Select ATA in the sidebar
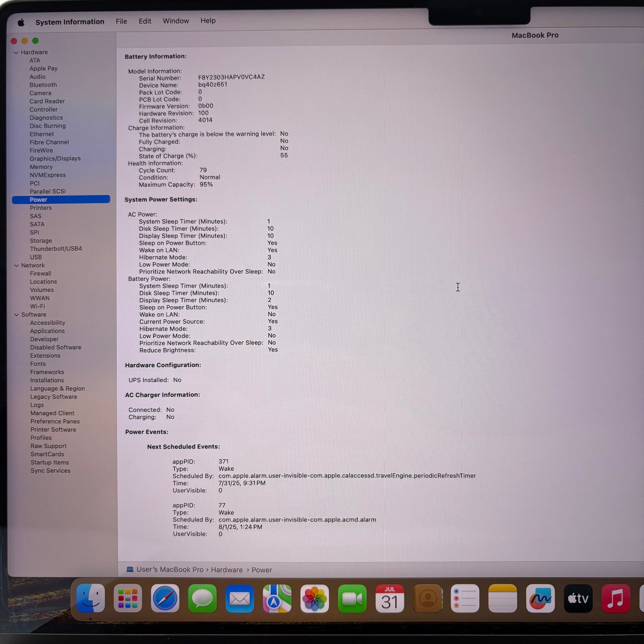Viewport: 644px width, 644px height. (x=35, y=61)
